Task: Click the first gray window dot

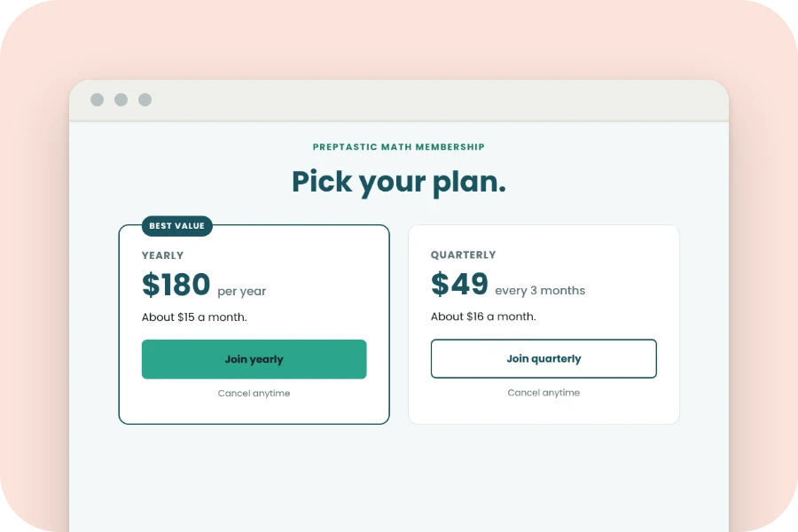Action: point(98,100)
